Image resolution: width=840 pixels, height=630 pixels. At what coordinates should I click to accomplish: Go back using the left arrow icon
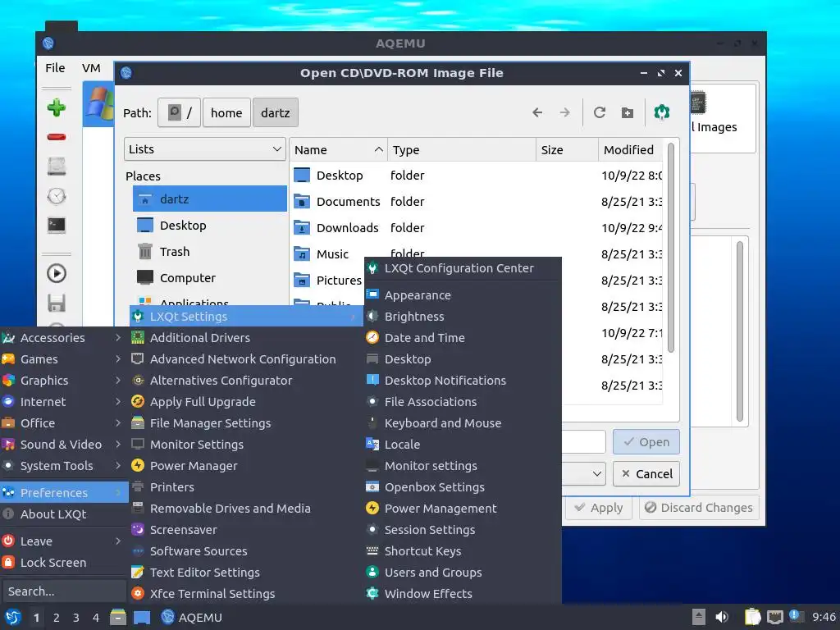(x=537, y=112)
